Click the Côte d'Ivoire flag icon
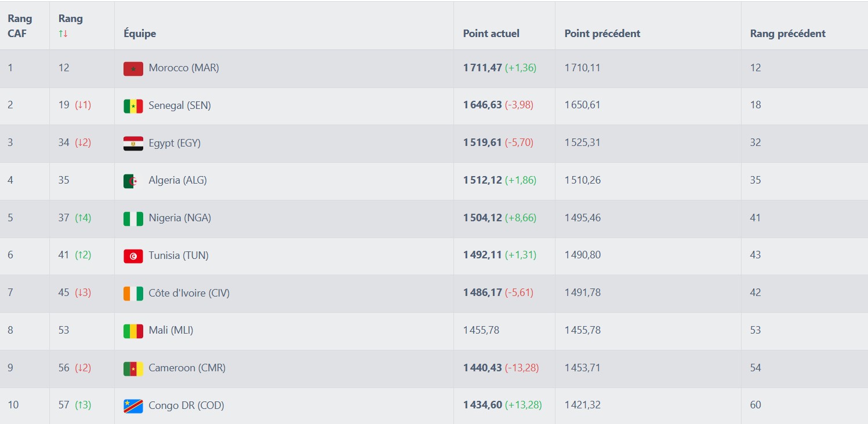This screenshot has height=424, width=868. pyautogui.click(x=133, y=293)
